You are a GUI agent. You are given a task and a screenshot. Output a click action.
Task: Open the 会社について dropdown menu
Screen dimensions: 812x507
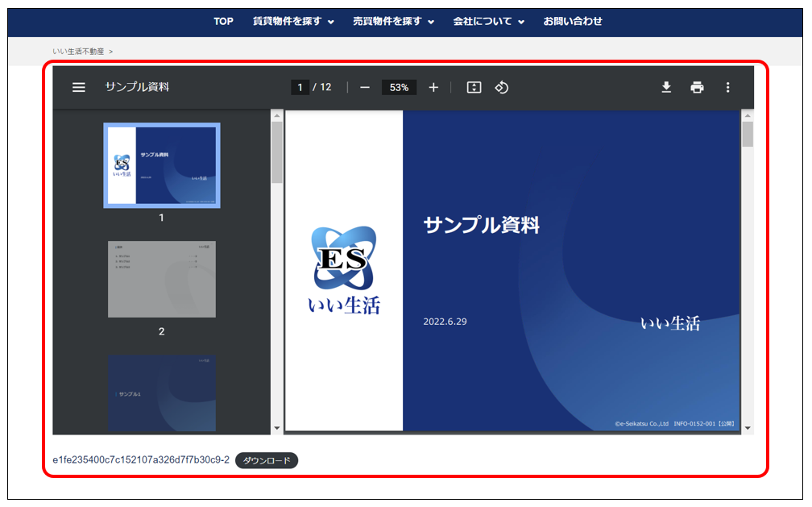(x=488, y=21)
